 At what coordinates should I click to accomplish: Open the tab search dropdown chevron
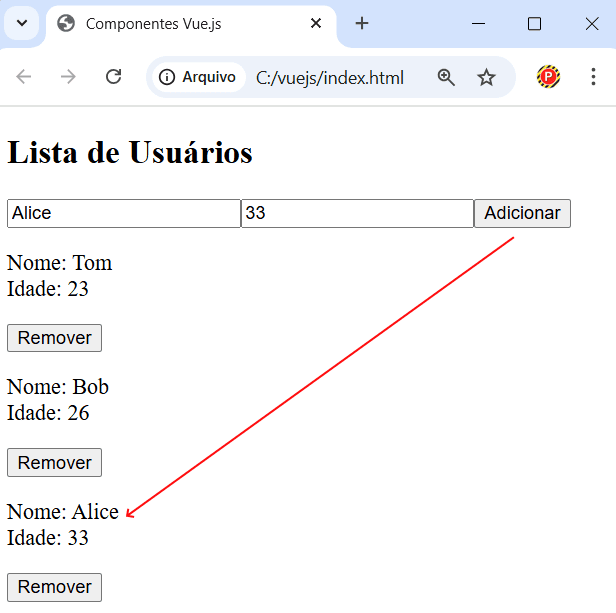[22, 23]
